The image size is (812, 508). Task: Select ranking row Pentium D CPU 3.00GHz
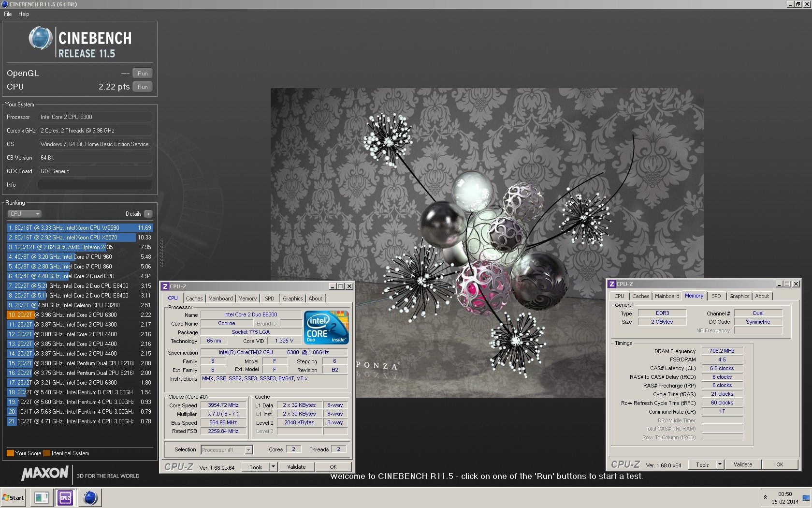point(80,392)
